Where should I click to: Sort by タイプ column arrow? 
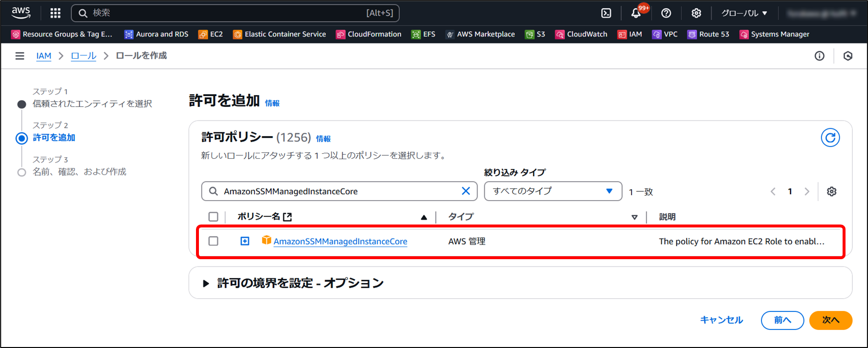(634, 218)
